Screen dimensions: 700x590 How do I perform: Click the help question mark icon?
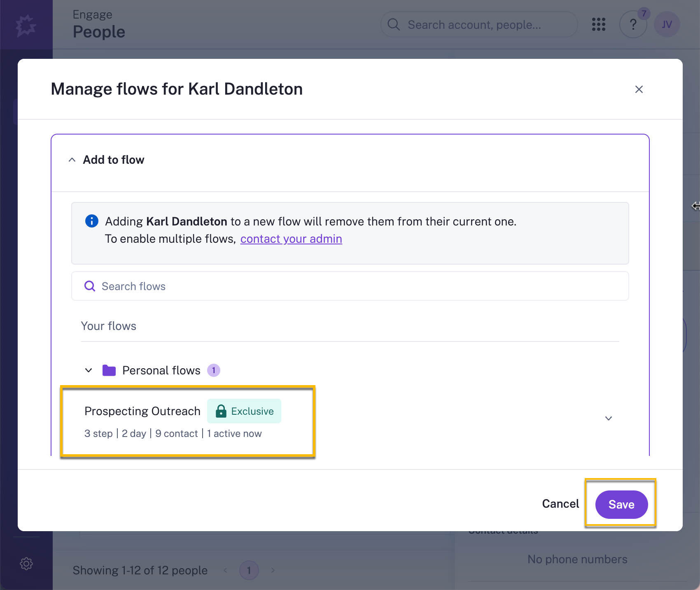pos(633,24)
